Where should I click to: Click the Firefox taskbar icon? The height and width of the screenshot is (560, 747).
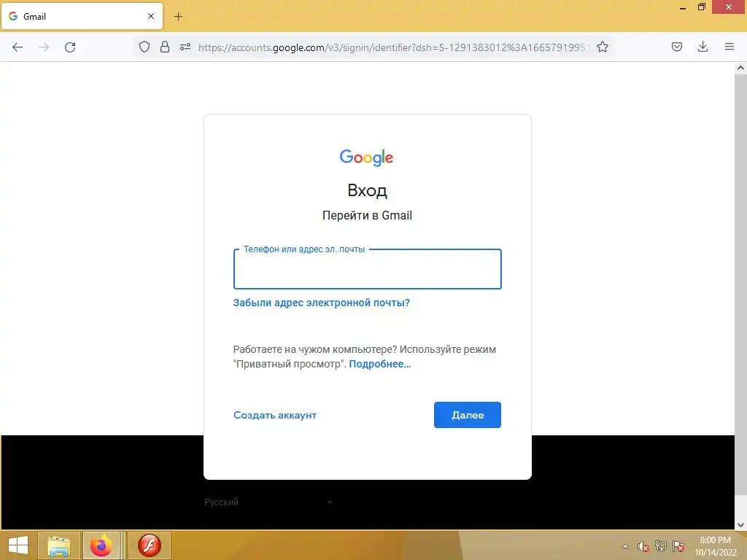pos(101,545)
